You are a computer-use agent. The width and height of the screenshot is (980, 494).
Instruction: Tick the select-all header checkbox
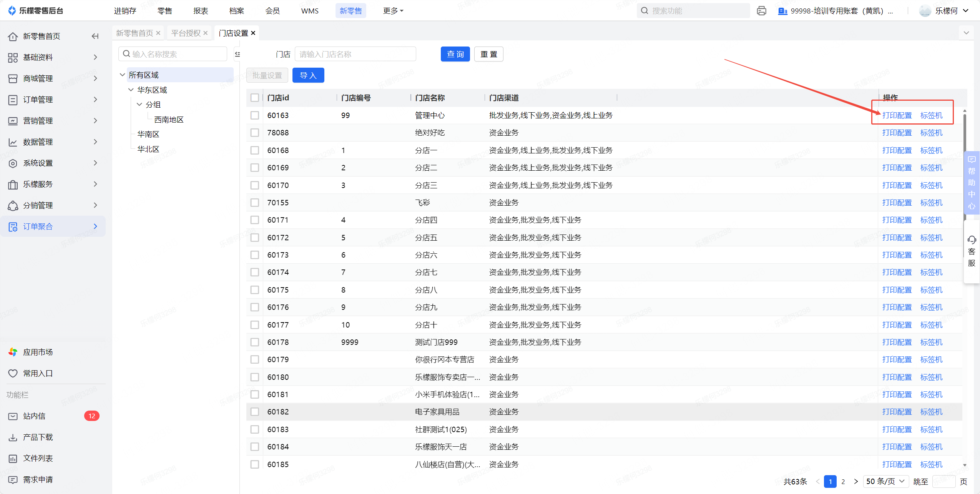click(x=254, y=98)
